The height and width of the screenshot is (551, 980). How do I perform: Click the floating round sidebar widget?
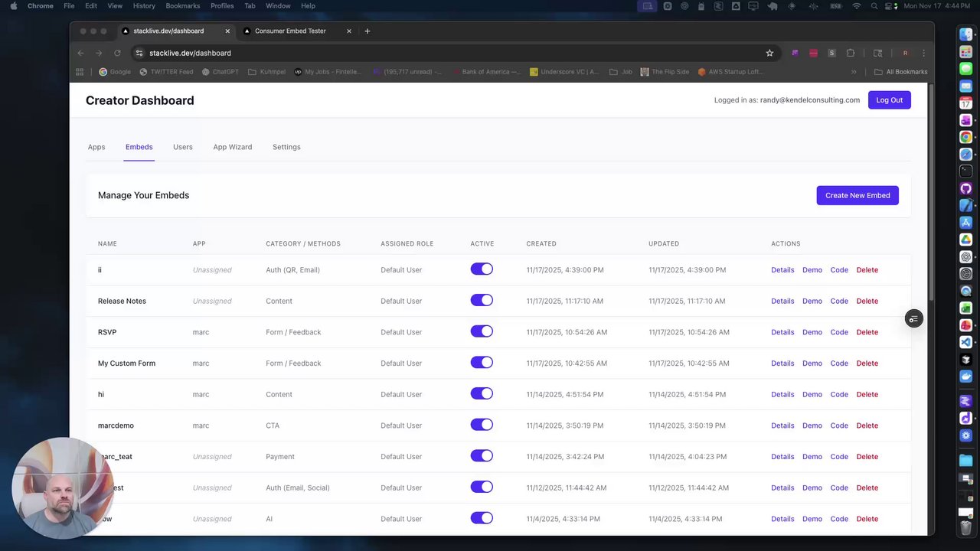(x=913, y=319)
